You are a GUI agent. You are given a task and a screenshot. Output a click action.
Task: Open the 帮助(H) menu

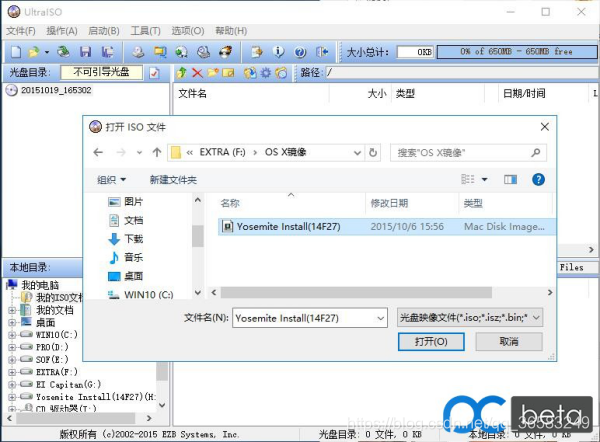[x=231, y=31]
